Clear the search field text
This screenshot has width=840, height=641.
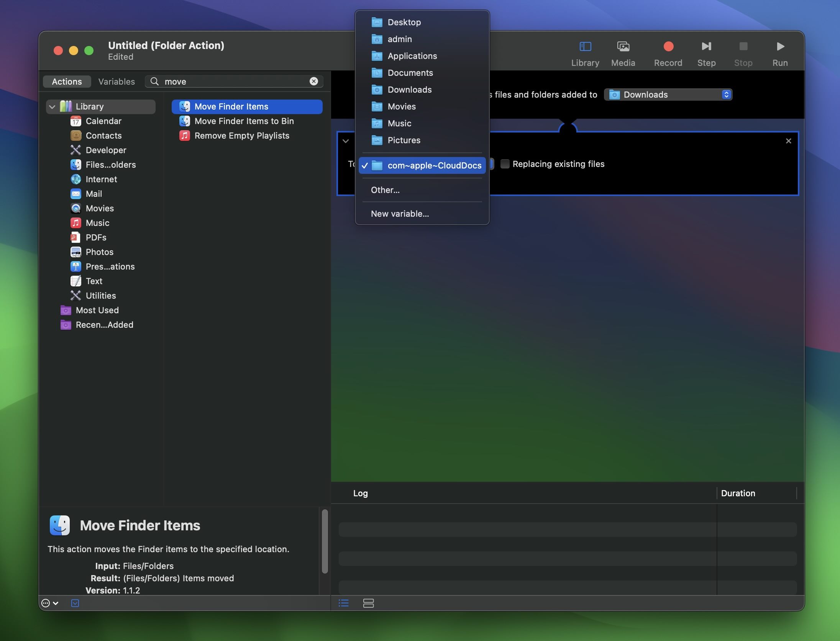pos(313,81)
